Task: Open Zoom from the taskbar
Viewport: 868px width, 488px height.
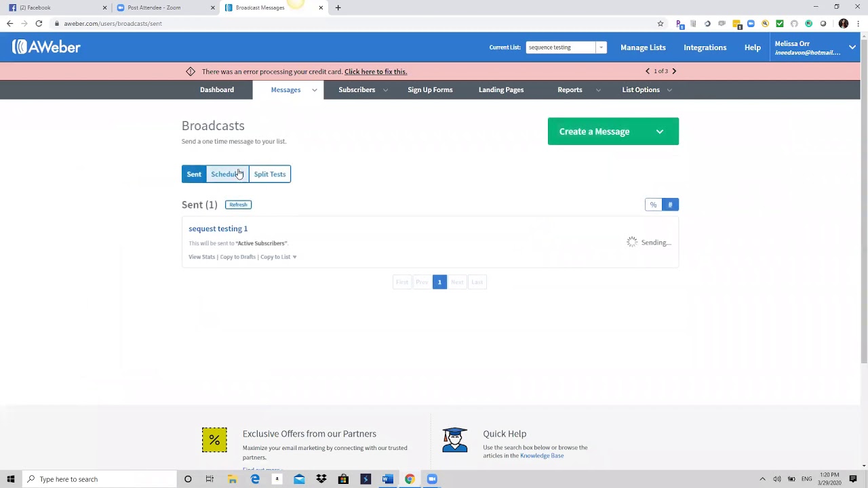Action: (x=432, y=479)
